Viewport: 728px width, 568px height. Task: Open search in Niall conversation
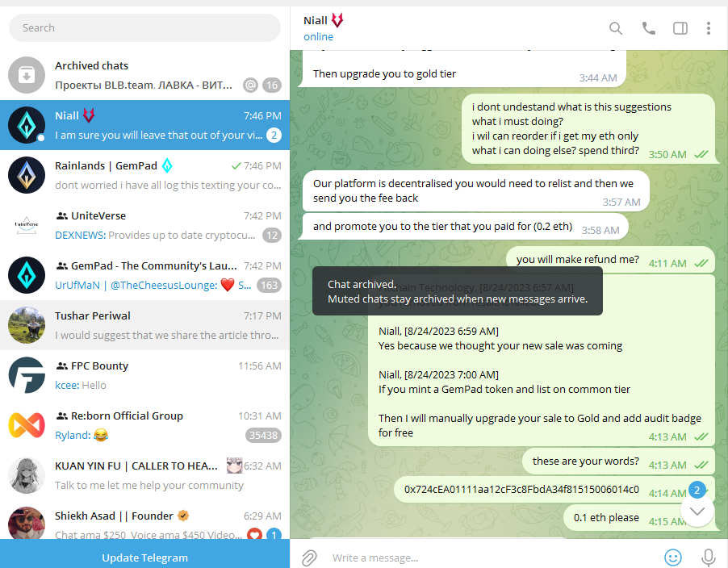coord(616,28)
